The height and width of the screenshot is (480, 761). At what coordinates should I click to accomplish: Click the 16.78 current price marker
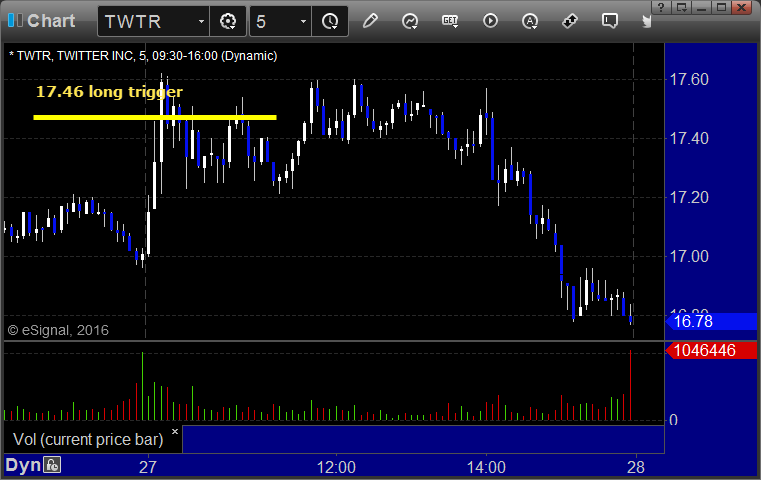(711, 321)
